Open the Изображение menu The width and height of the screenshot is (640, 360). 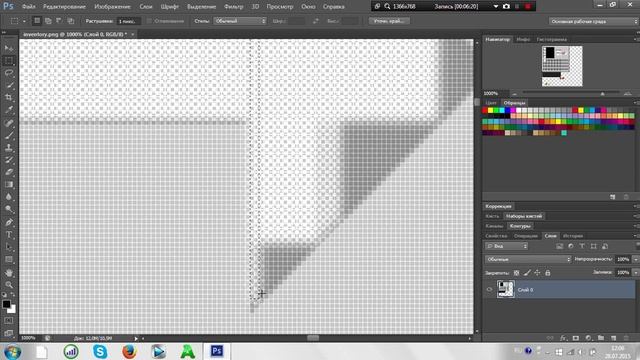click(112, 7)
